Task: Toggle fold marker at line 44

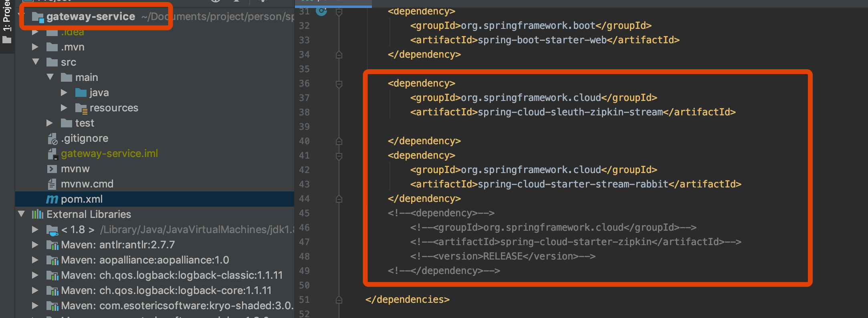Action: [339, 199]
